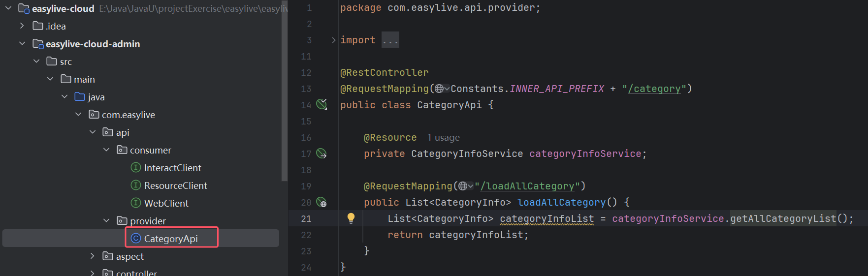
Task: Click the getAllCategoryList method call
Action: [x=783, y=218]
